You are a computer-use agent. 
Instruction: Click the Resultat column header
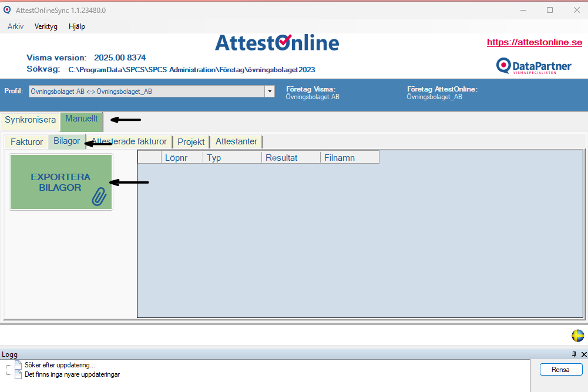click(291, 158)
